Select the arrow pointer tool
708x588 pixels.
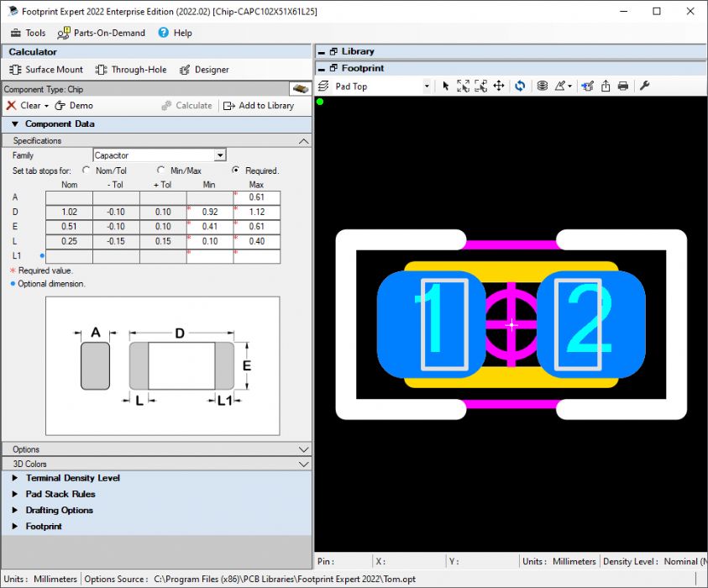coord(446,86)
